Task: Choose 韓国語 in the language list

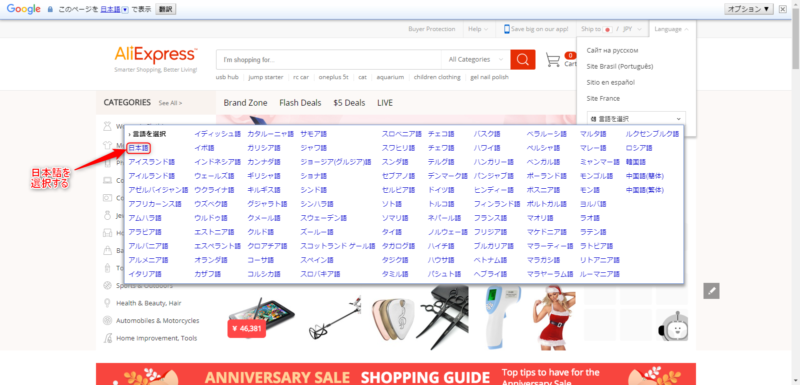Action: coord(636,162)
